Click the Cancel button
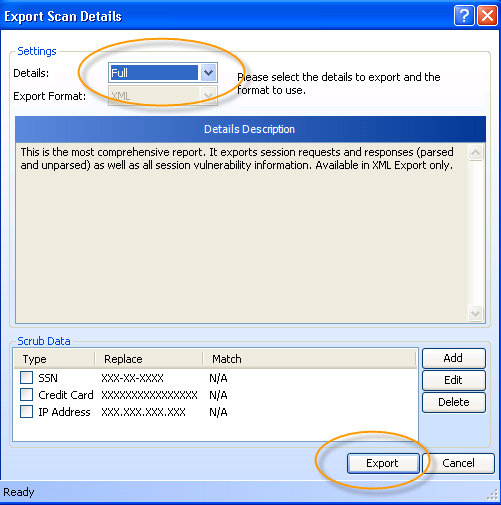This screenshot has width=501, height=505. (458, 463)
